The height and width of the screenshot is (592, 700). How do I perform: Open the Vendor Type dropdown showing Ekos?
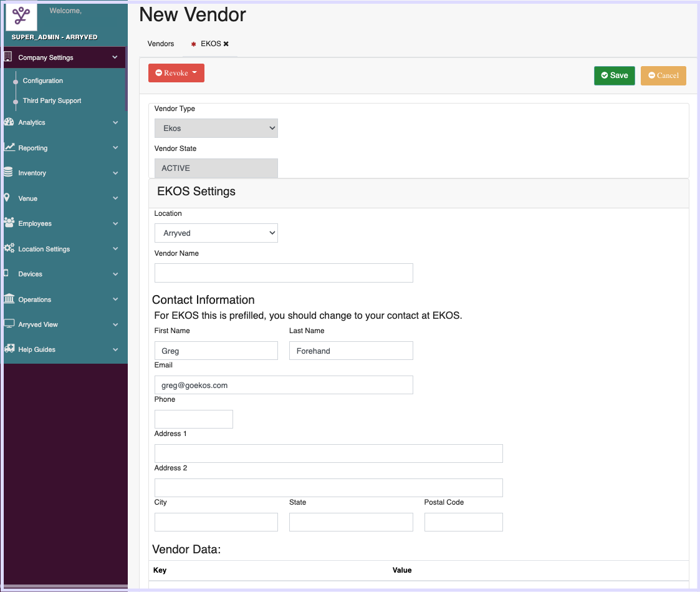(216, 129)
